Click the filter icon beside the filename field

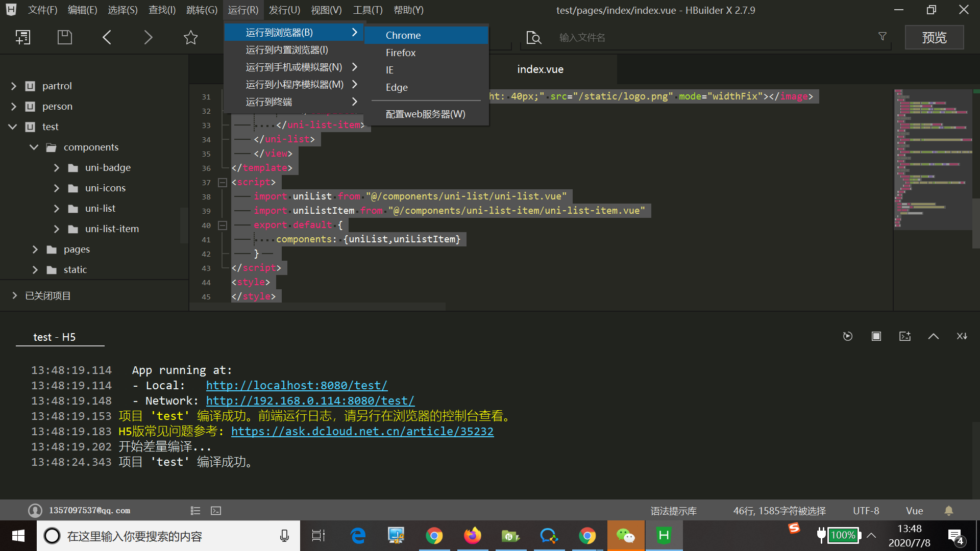pos(882,36)
